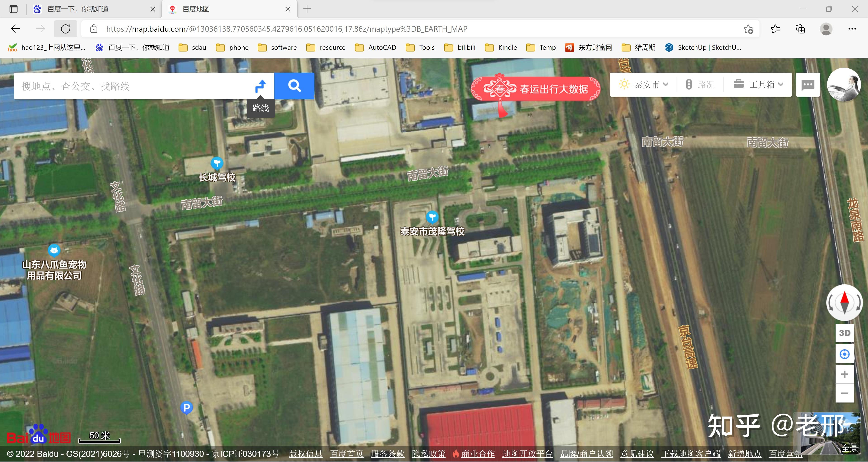Expand the 泰安市 city dropdown
Viewport: 868px width, 462px height.
coord(644,85)
